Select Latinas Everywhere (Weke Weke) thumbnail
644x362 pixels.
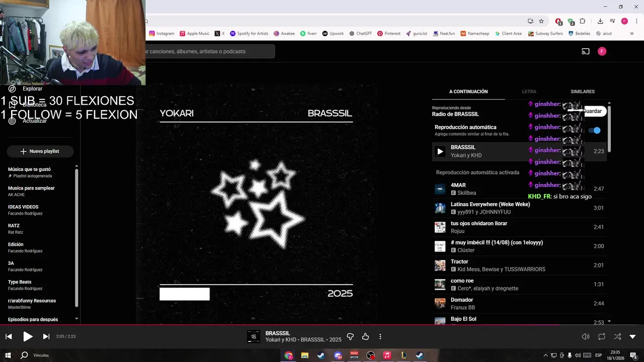click(440, 208)
